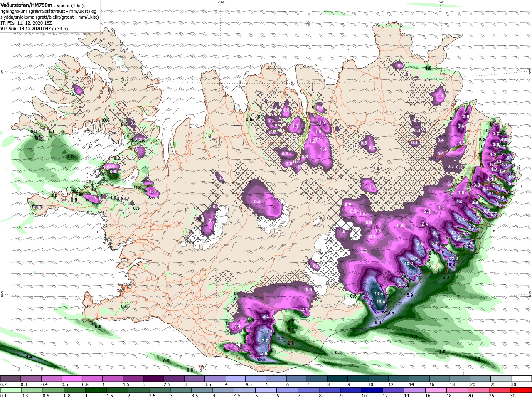Pick the bright pink 0.5–0.8 snow legend swatch
The height and width of the screenshot is (399, 532).
(x=71, y=379)
